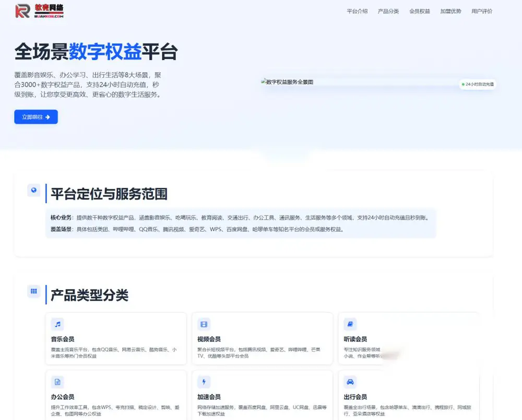Click the 产品类型分类 heading
Screen dimensions: 522x420
(90, 295)
